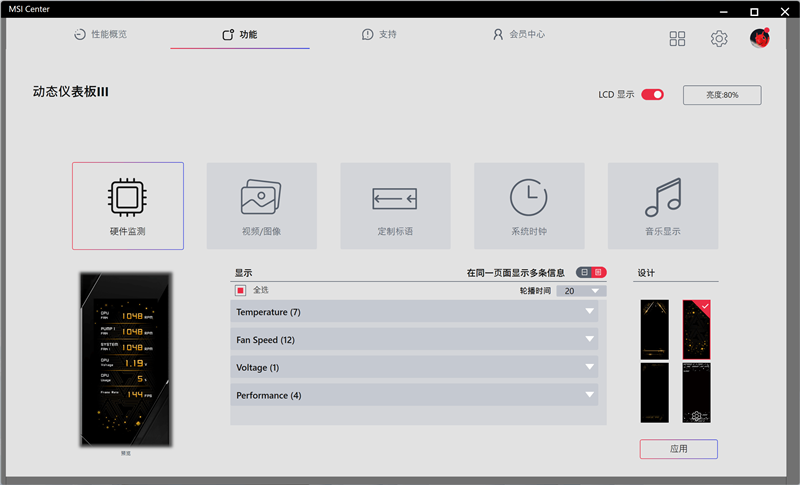
Task: Select the bottom-right design thumbnail with gear
Action: (696, 393)
